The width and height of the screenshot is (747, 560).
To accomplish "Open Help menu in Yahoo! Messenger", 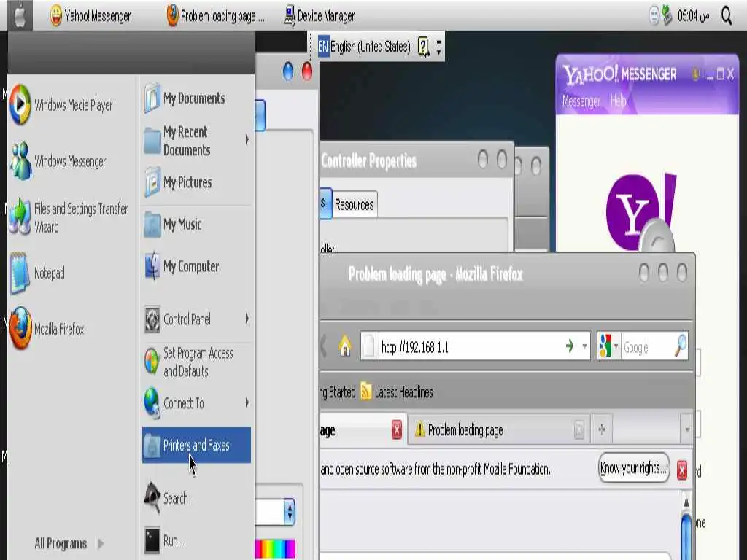I will [619, 101].
